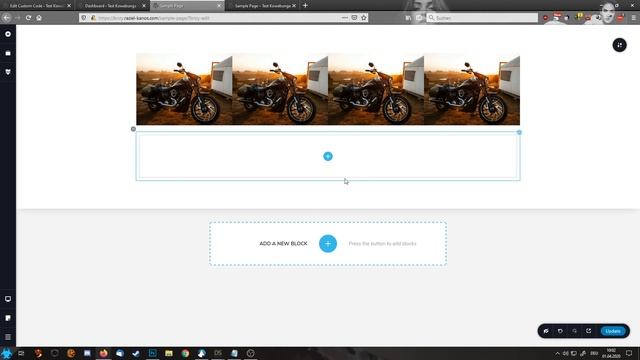Viewport: 640px width, 360px height.
Task: Bookmark this page with star icon
Action: [364, 18]
